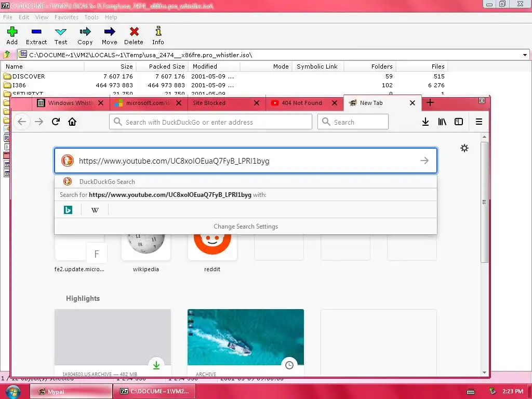Viewport: 532px width, 399px height.
Task: Close the New Tab tab
Action: (x=412, y=103)
